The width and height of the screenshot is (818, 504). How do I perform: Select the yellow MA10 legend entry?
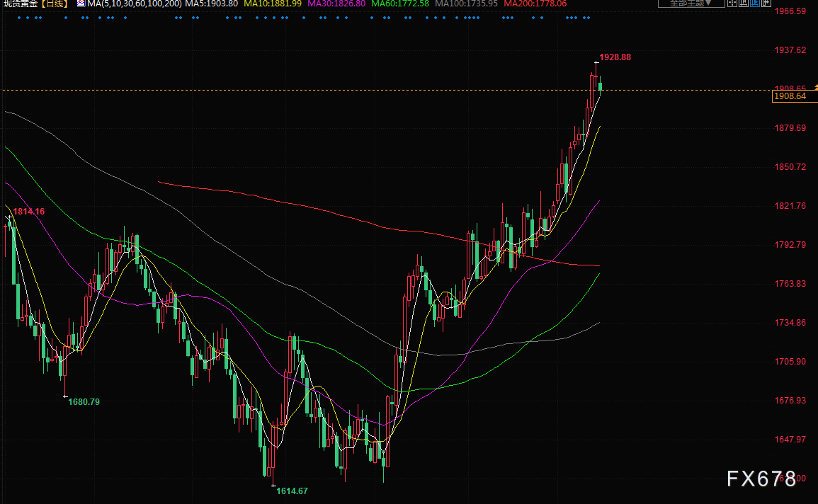(x=273, y=4)
